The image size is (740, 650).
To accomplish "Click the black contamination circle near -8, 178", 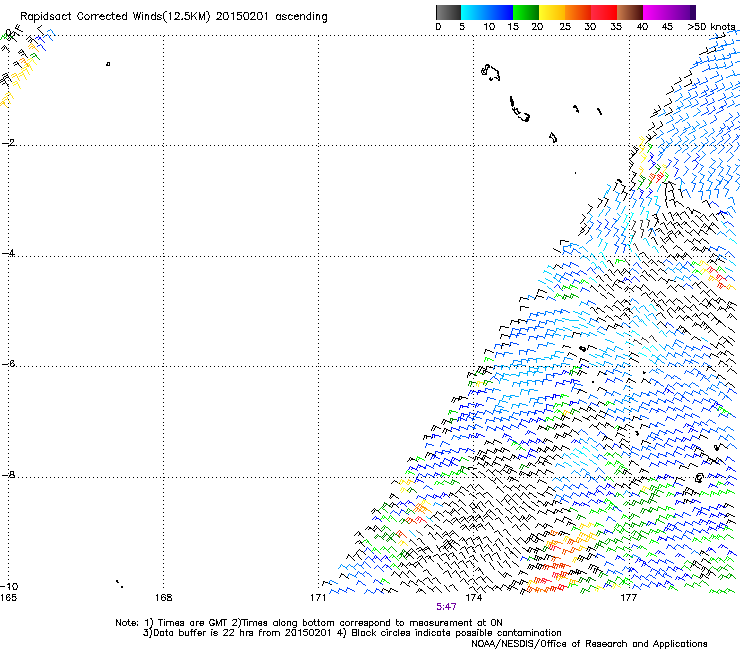I will coord(699,478).
